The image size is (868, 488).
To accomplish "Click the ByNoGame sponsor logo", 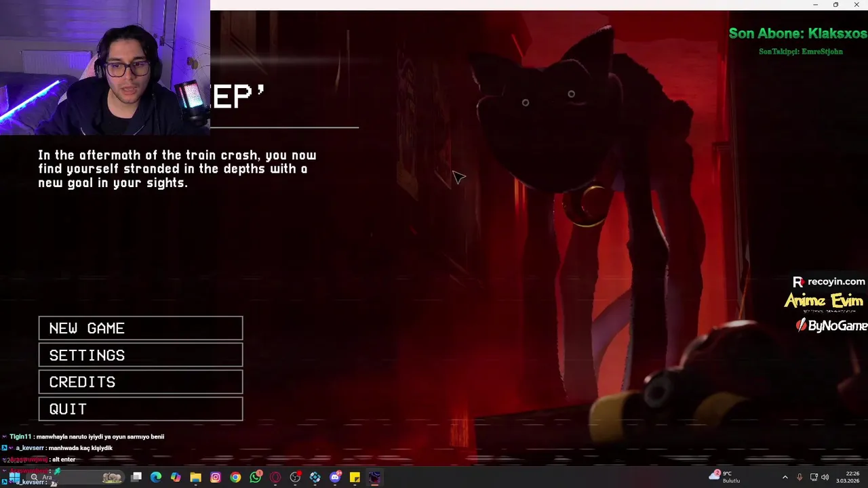I will [x=831, y=326].
